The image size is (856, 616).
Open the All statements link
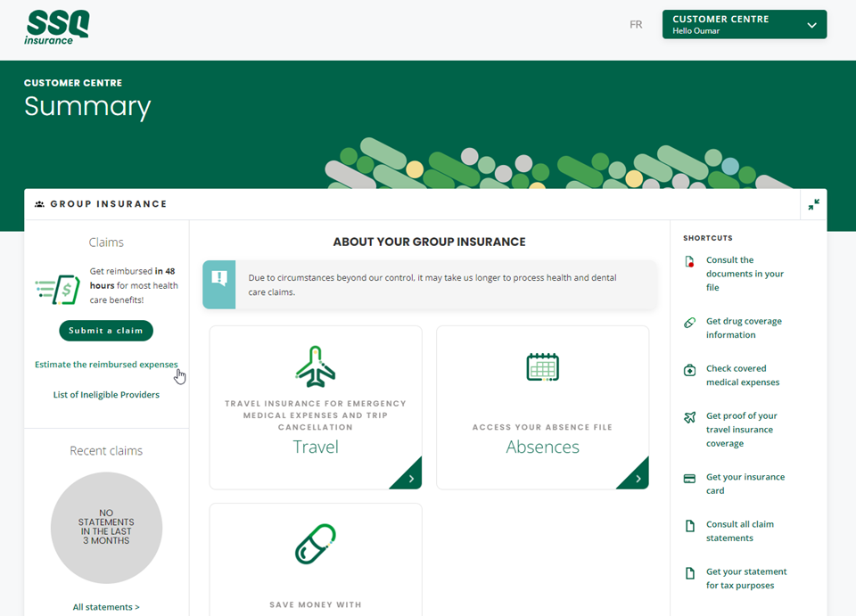106,607
